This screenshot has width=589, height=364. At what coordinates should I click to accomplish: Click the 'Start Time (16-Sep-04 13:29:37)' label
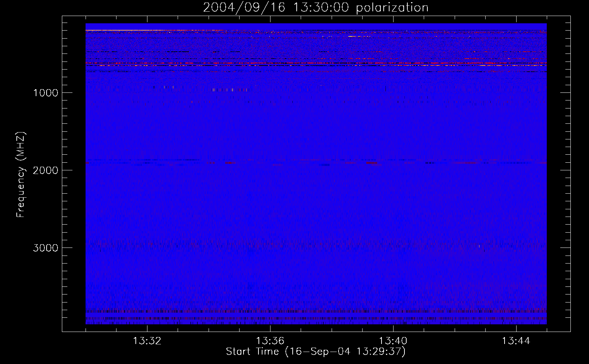[x=316, y=352]
